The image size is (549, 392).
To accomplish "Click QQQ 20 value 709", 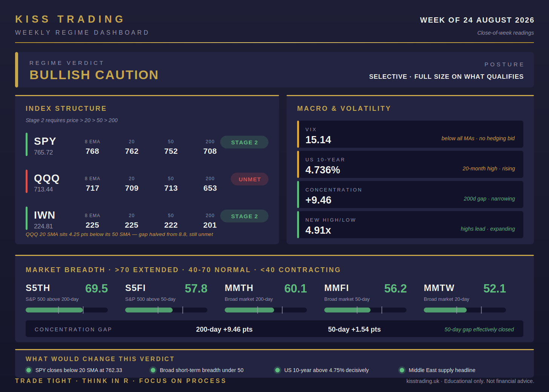I will (132, 188).
